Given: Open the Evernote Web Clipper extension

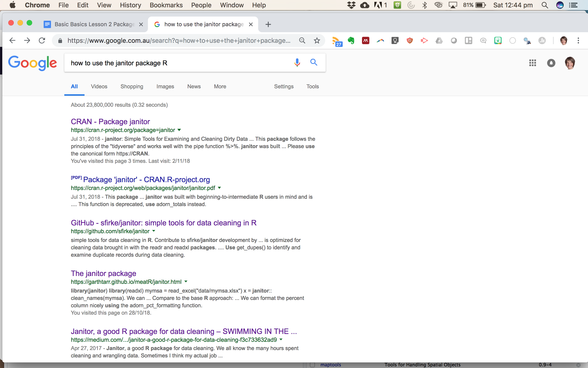Looking at the screenshot, I should [x=351, y=40].
